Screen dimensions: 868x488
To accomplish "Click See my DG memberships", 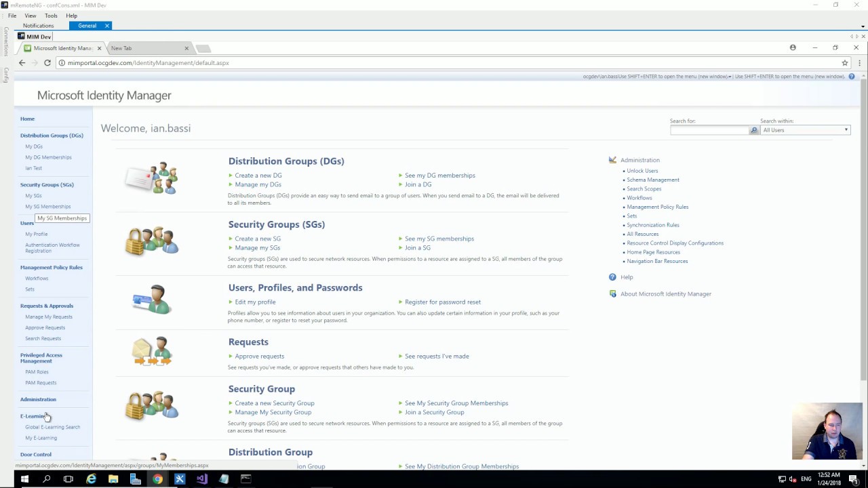I will point(440,176).
